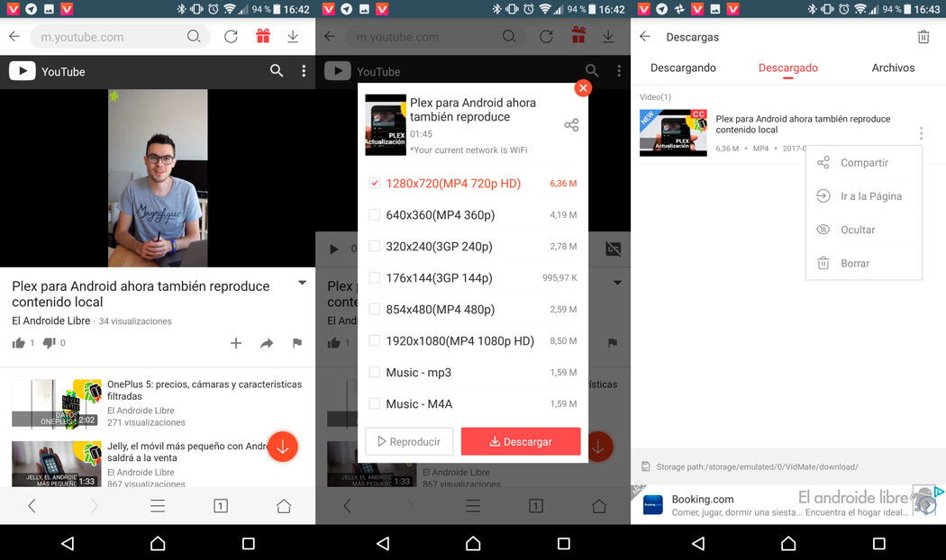
Task: Go back from the Descargas screen
Action: [645, 36]
